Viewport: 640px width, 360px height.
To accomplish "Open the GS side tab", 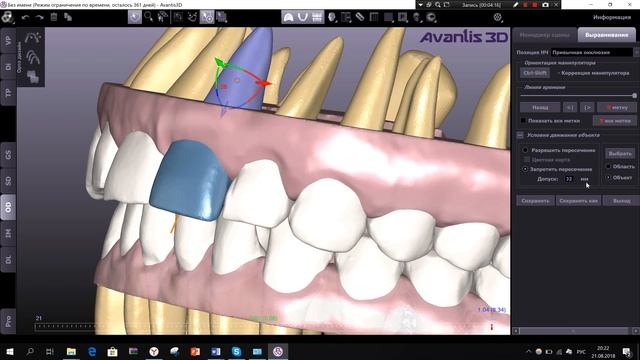I will 8,155.
